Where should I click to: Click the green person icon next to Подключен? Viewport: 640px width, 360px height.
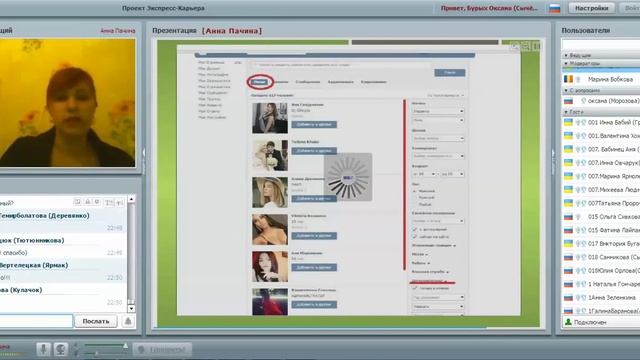click(x=568, y=322)
